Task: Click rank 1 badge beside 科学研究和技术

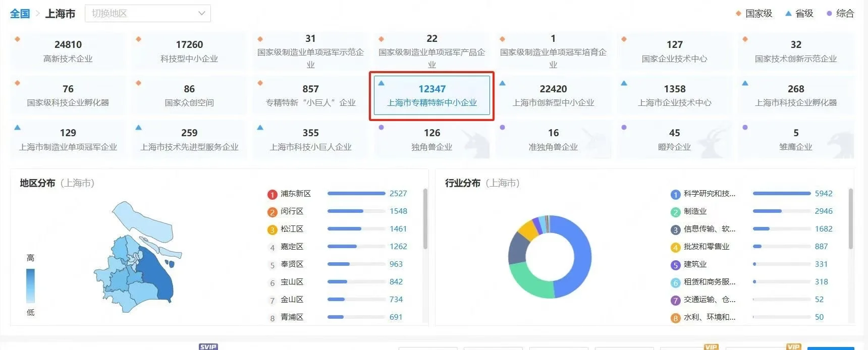Action: (x=676, y=195)
